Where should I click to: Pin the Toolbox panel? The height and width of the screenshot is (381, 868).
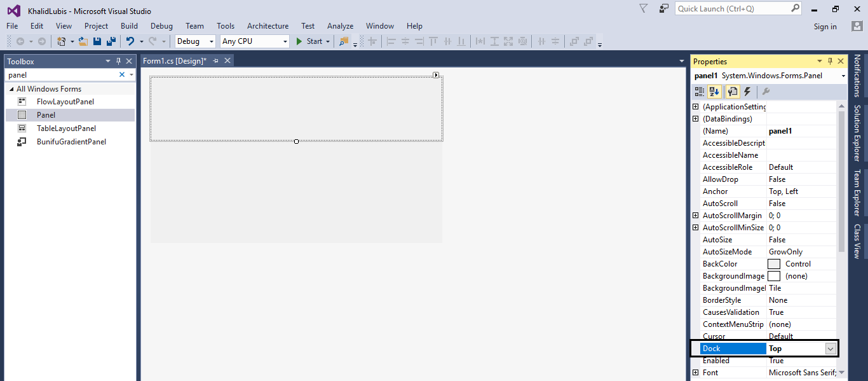pos(118,61)
